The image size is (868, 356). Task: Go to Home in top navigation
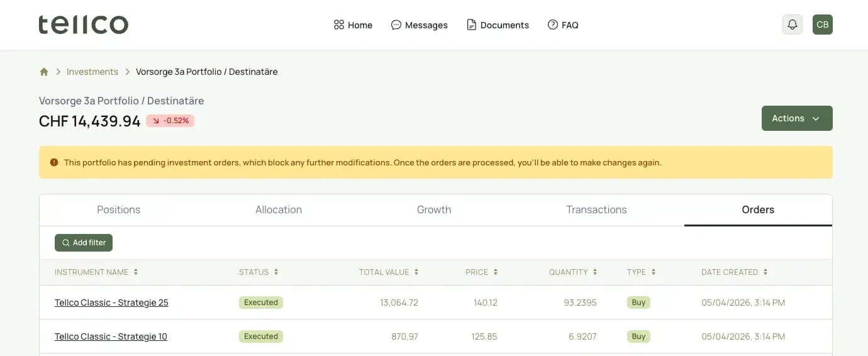tap(353, 25)
